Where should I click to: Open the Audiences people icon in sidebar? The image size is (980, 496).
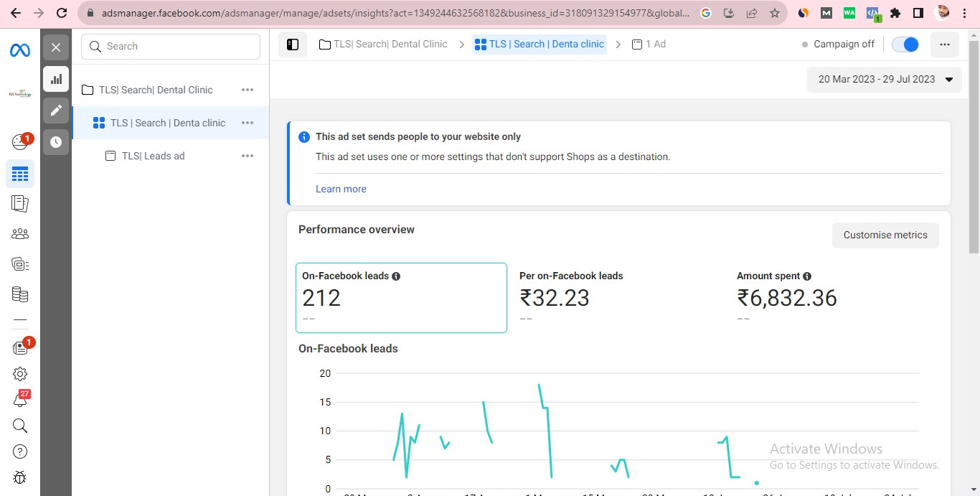[20, 233]
